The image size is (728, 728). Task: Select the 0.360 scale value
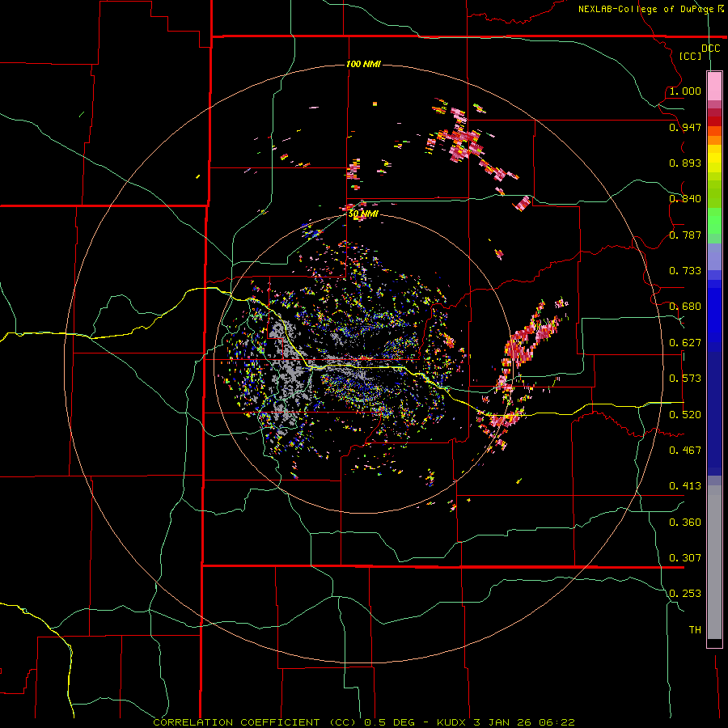click(x=685, y=523)
